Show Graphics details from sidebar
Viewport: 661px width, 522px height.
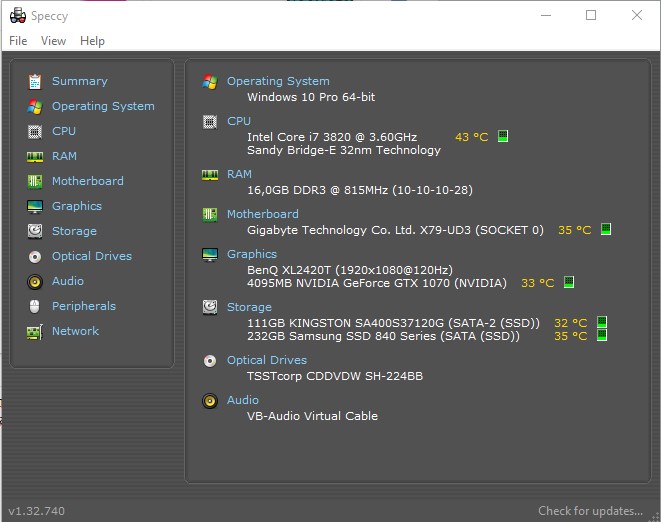click(x=77, y=206)
